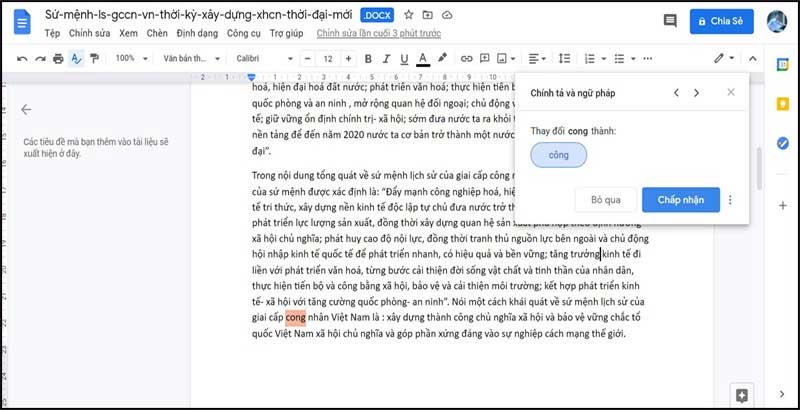Hide the menus with collapse arrow
The image size is (800, 410).
click(x=753, y=59)
